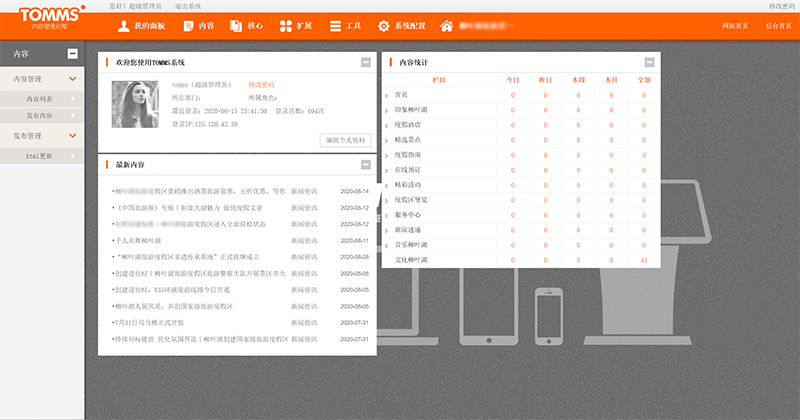Screen dimensions: 800x420
Task: Click the 编辑个人资料 button
Action: pyautogui.click(x=345, y=140)
